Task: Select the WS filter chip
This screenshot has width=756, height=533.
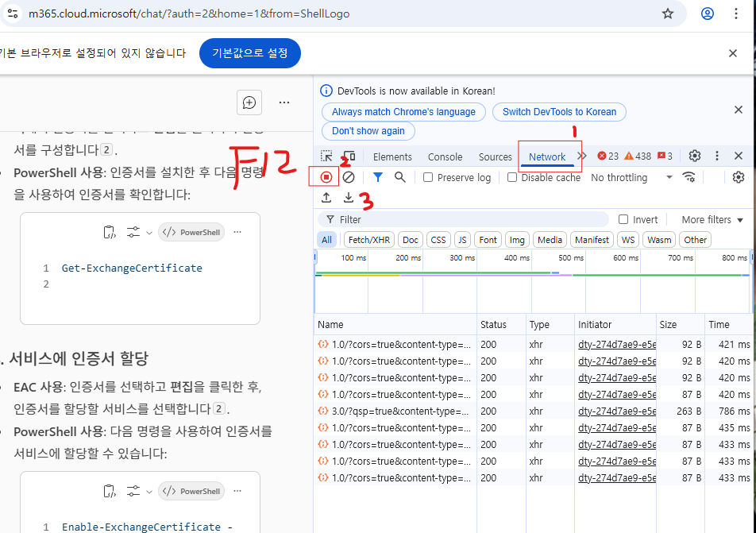Action: pyautogui.click(x=628, y=240)
